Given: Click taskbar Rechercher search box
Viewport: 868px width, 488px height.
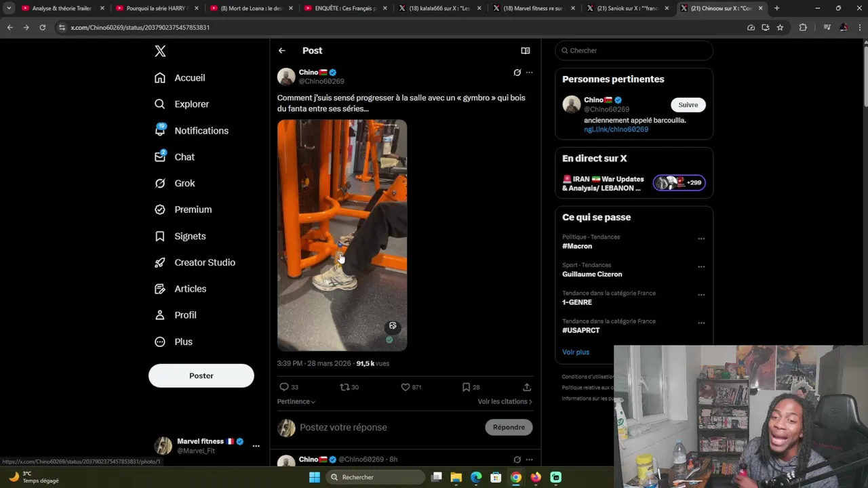Looking at the screenshot, I should tap(375, 477).
